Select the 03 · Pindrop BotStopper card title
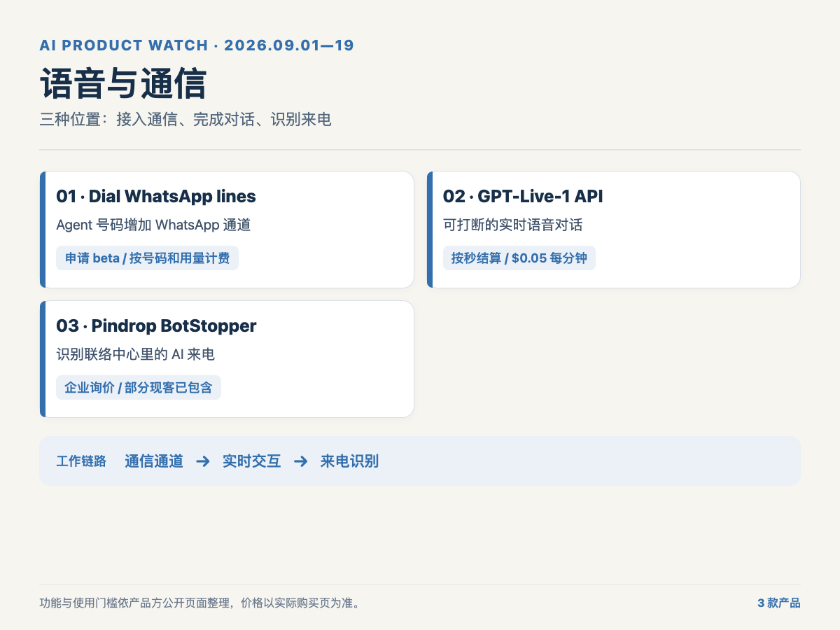 coord(156,326)
